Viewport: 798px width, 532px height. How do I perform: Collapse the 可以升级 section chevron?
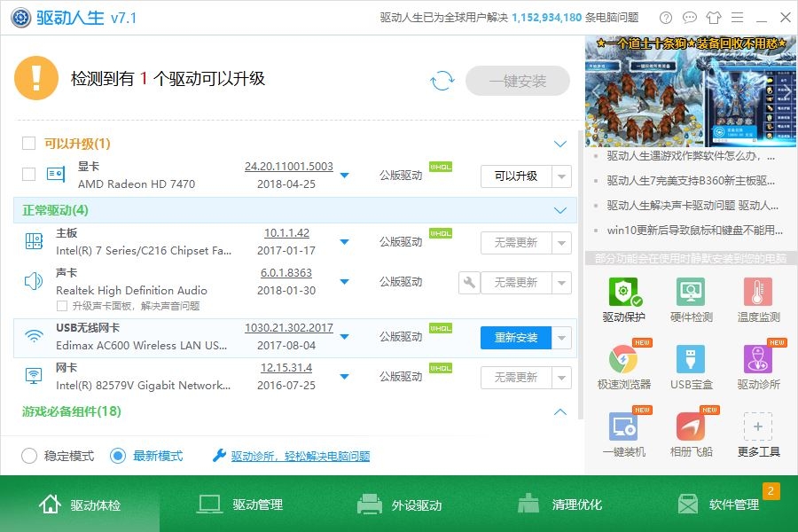click(x=559, y=144)
